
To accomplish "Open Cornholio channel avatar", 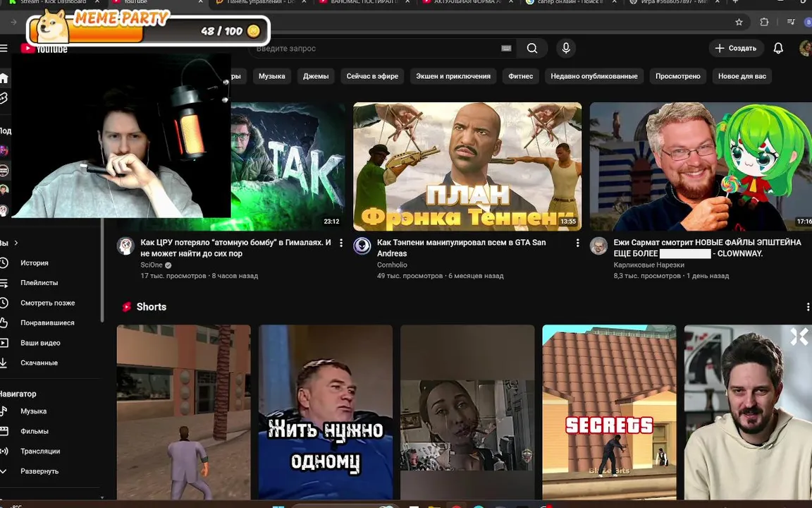I will pos(362,246).
